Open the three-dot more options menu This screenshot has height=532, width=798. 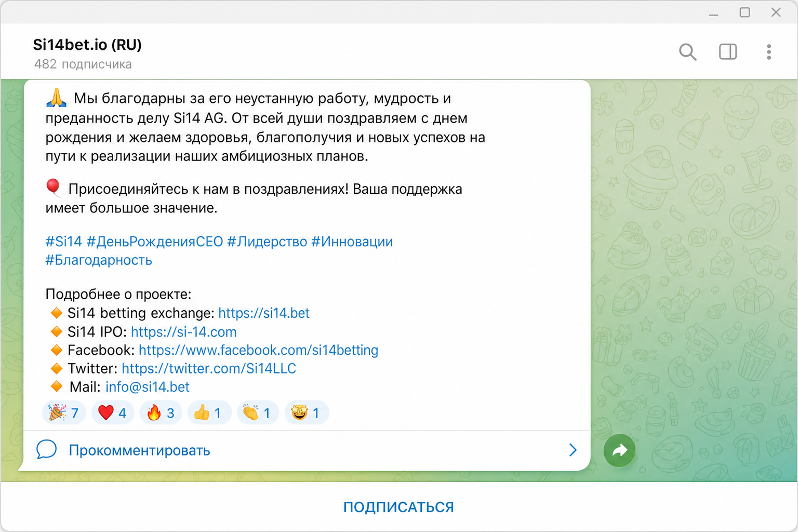click(769, 52)
